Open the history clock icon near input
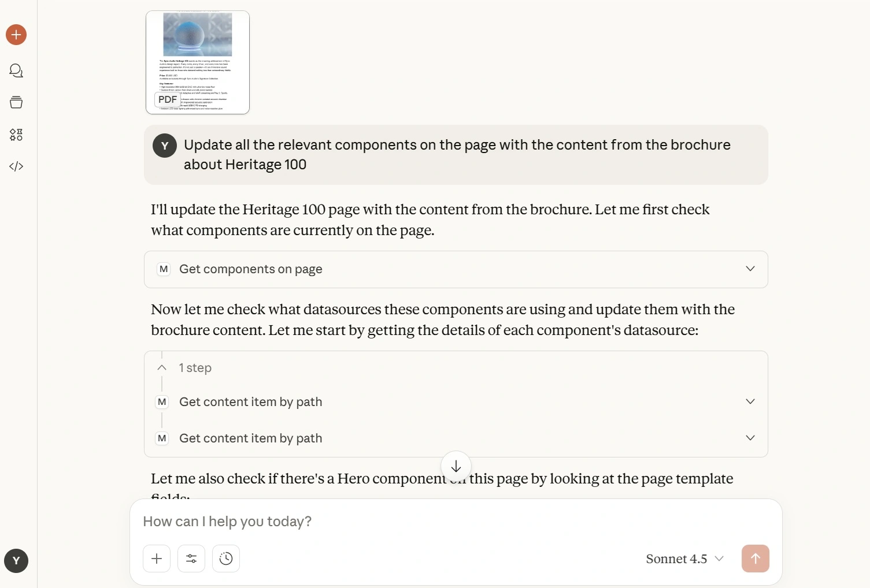 pos(225,559)
